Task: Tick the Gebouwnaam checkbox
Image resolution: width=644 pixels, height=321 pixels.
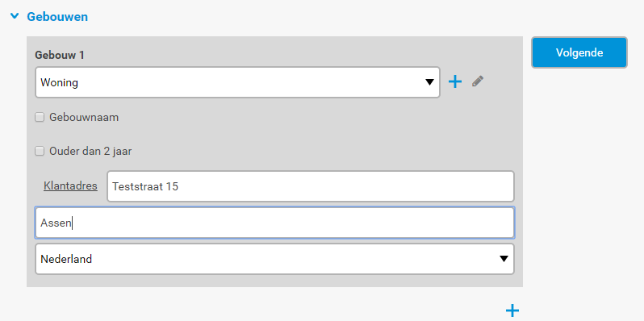Action: pyautogui.click(x=40, y=118)
